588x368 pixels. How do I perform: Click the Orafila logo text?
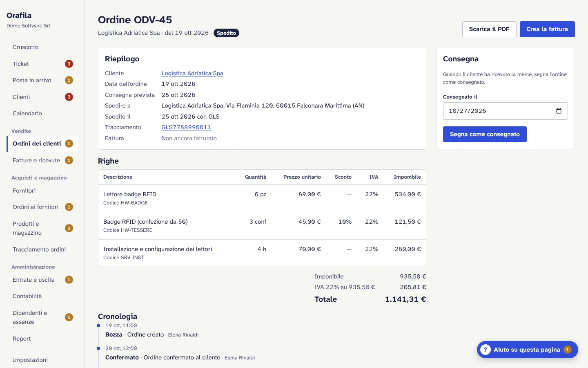(19, 15)
